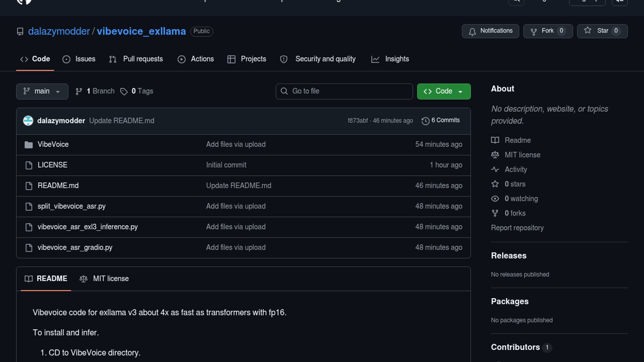Click the Notifications bell icon
This screenshot has width=644, height=362.
click(x=472, y=32)
